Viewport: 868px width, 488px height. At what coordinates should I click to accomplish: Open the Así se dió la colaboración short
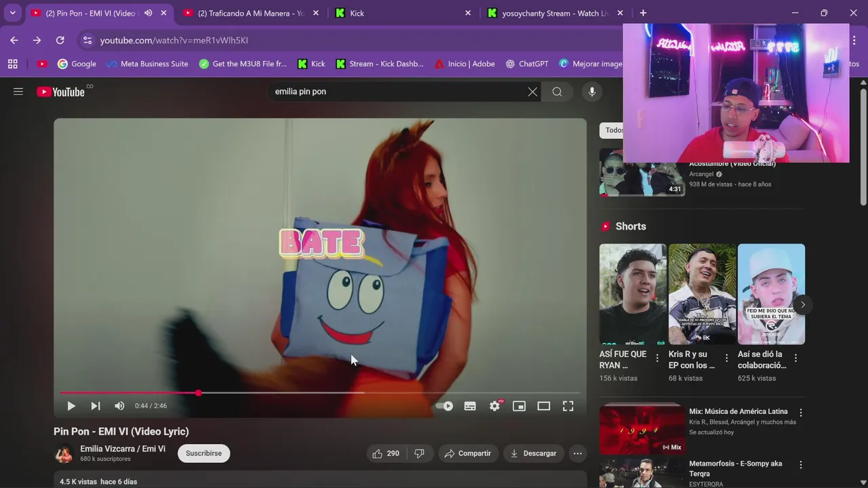[771, 294]
